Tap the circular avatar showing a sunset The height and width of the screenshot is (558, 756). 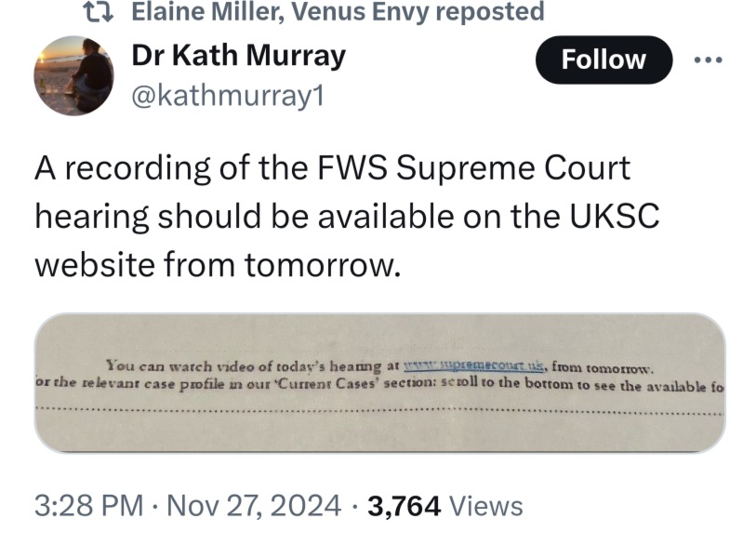coord(74,74)
